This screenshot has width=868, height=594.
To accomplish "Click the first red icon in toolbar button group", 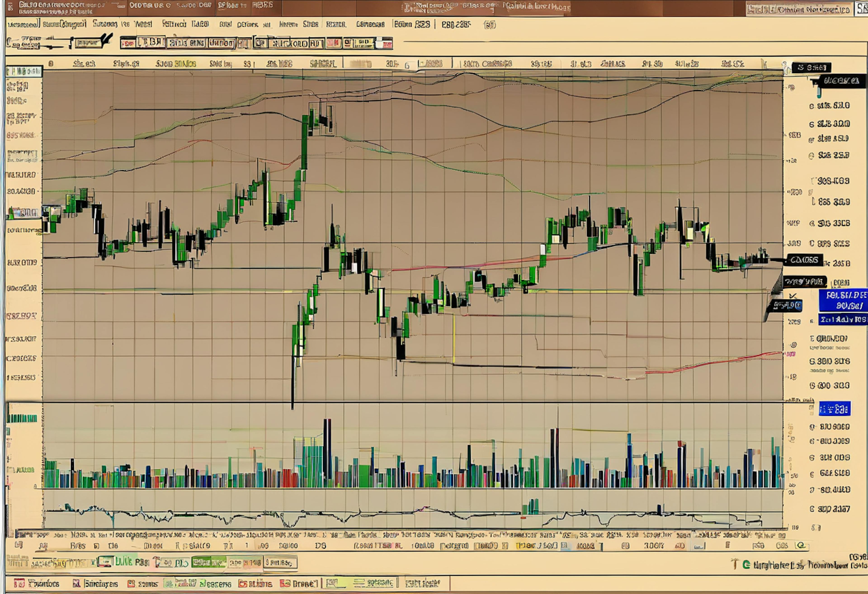I will [x=128, y=44].
